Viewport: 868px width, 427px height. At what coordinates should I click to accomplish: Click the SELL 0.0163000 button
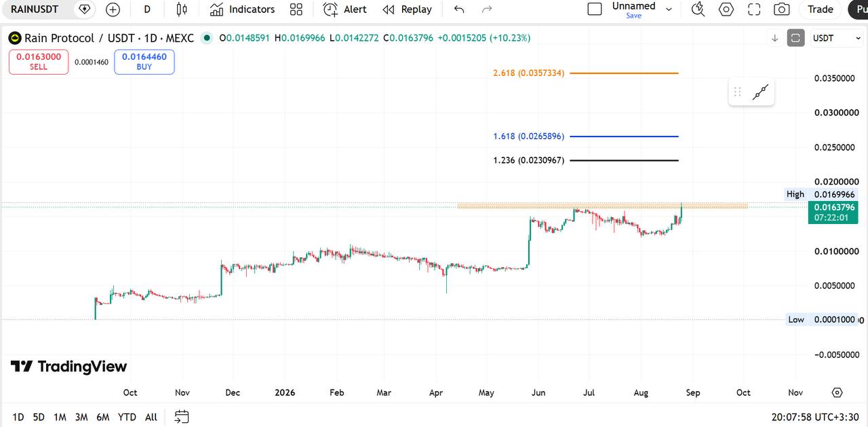[x=39, y=62]
